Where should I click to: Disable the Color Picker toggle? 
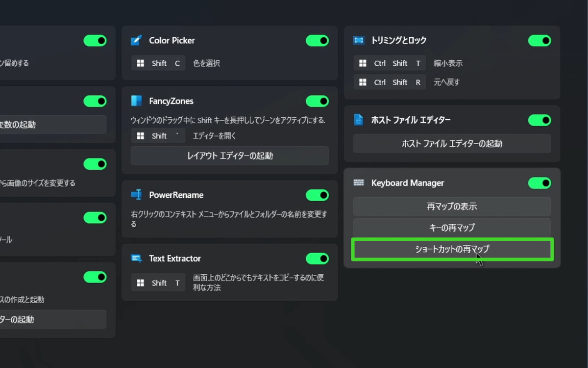click(x=317, y=41)
